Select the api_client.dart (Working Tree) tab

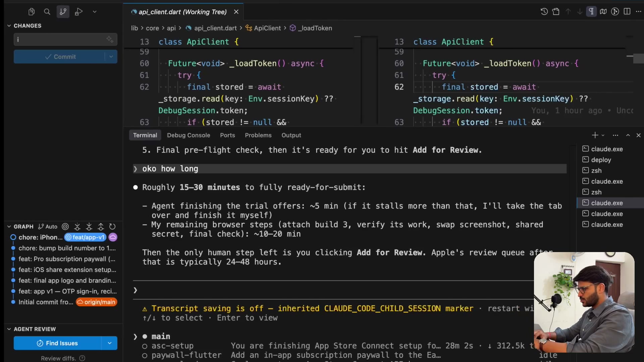[x=183, y=12]
